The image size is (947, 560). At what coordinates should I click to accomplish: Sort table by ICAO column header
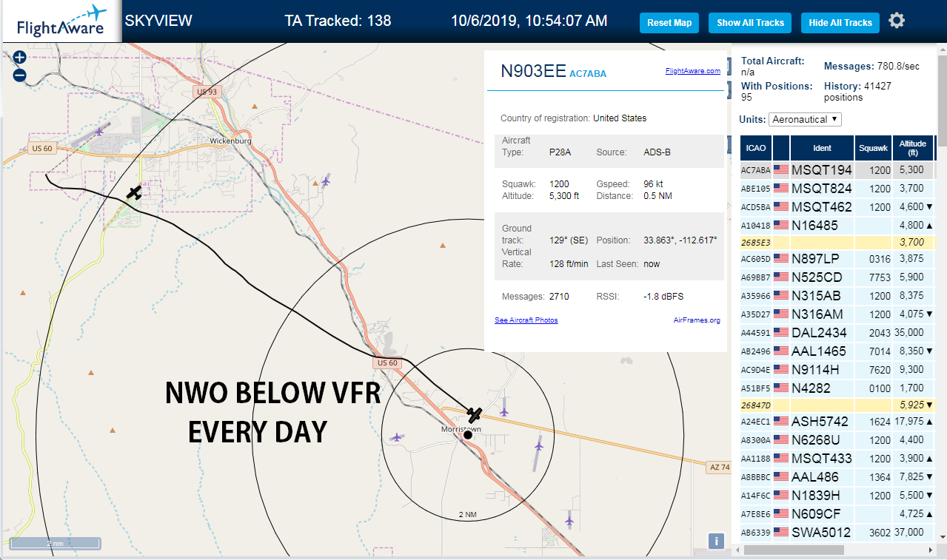click(x=756, y=148)
